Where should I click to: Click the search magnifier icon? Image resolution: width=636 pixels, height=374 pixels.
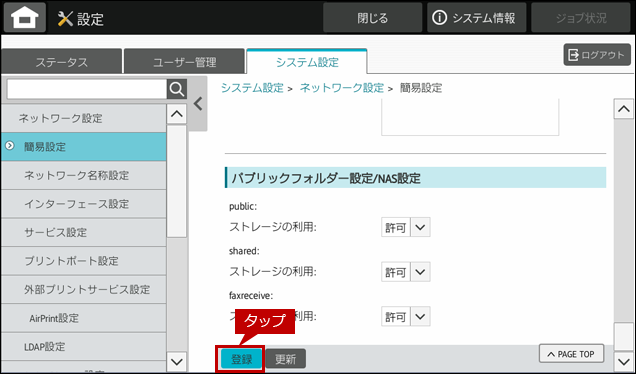(177, 89)
